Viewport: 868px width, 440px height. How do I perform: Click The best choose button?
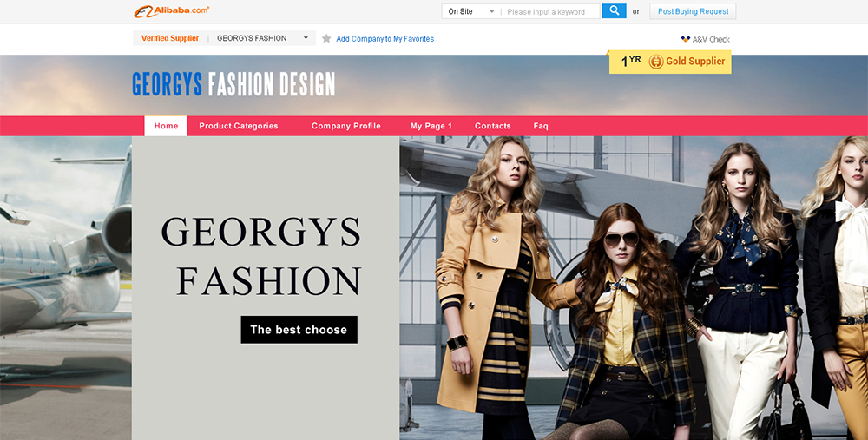pyautogui.click(x=299, y=330)
